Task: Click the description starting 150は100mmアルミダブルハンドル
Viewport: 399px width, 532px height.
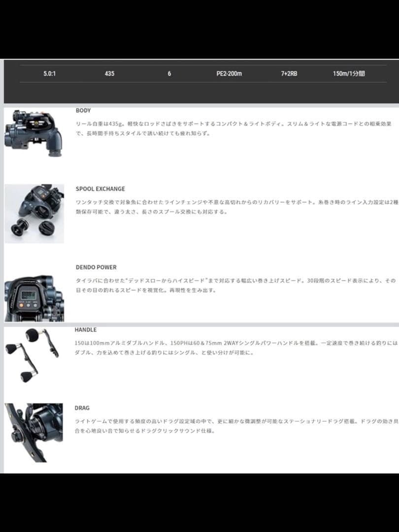Action: [x=236, y=348]
